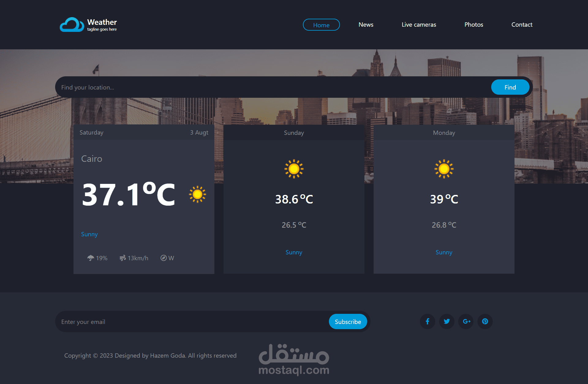588x384 pixels.
Task: Click Sunny on the Monday card
Action: 444,252
